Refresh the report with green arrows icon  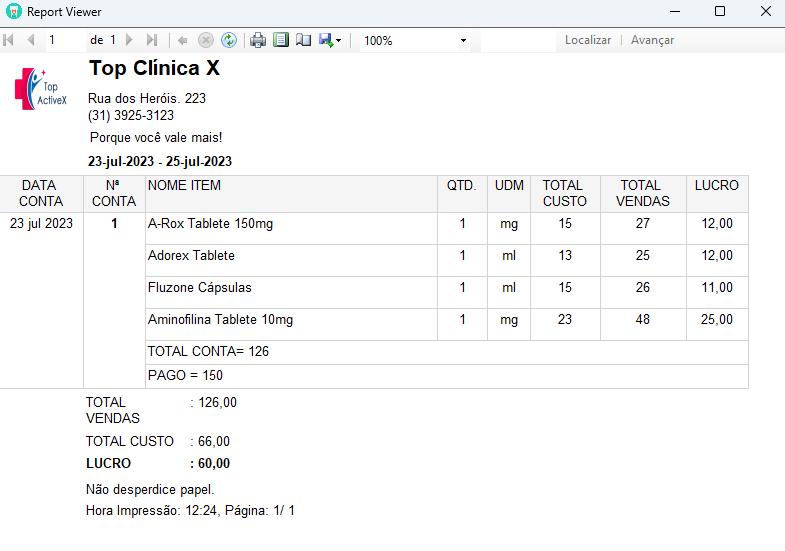pos(229,40)
